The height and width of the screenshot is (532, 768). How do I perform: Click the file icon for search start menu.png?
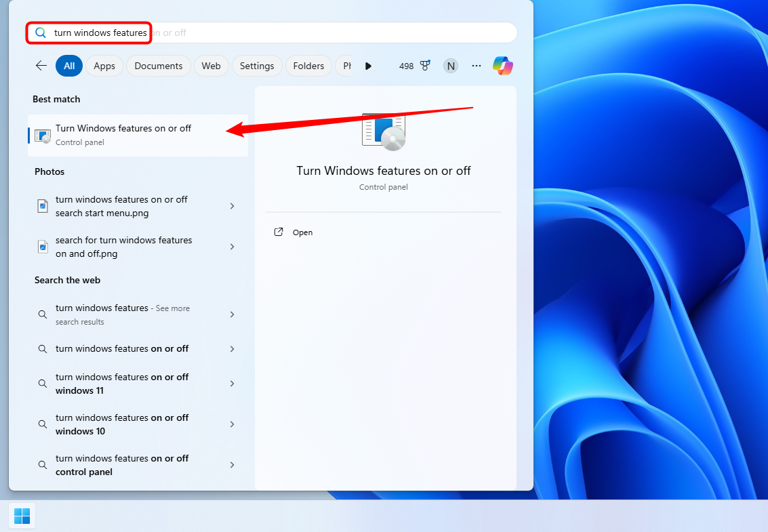(43, 206)
